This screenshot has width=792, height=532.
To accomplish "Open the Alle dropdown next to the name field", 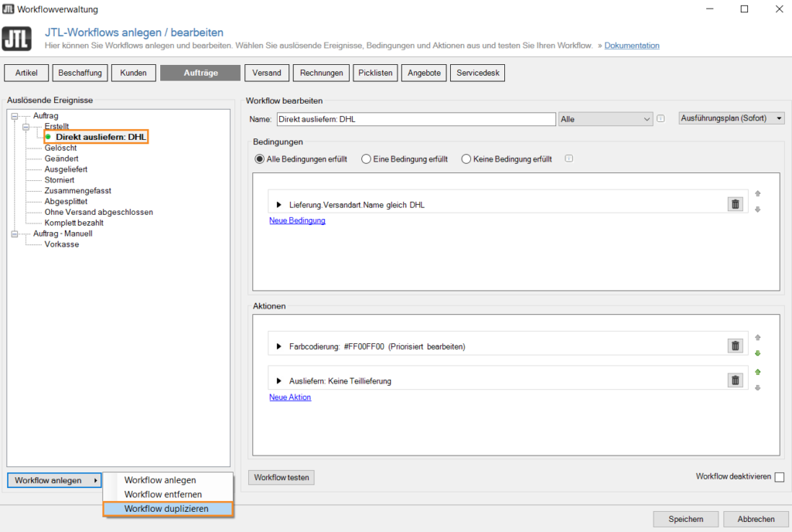I will click(x=606, y=118).
